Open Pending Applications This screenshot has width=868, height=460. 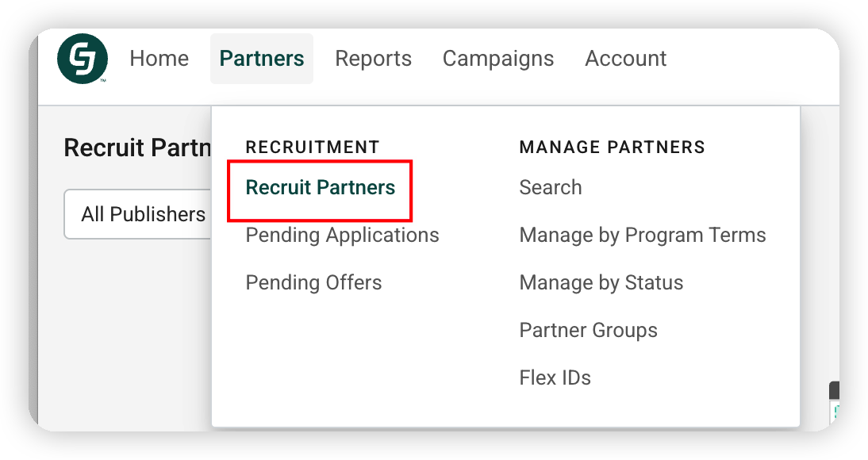[342, 235]
